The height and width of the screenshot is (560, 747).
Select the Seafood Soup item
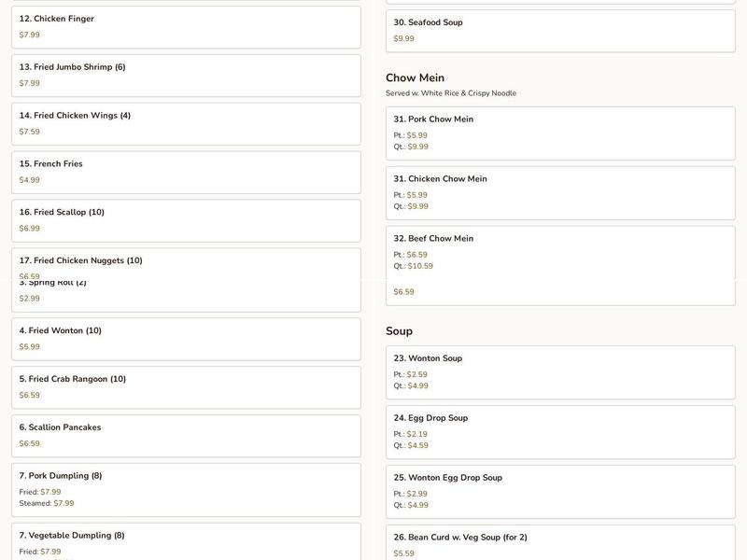tap(560, 31)
